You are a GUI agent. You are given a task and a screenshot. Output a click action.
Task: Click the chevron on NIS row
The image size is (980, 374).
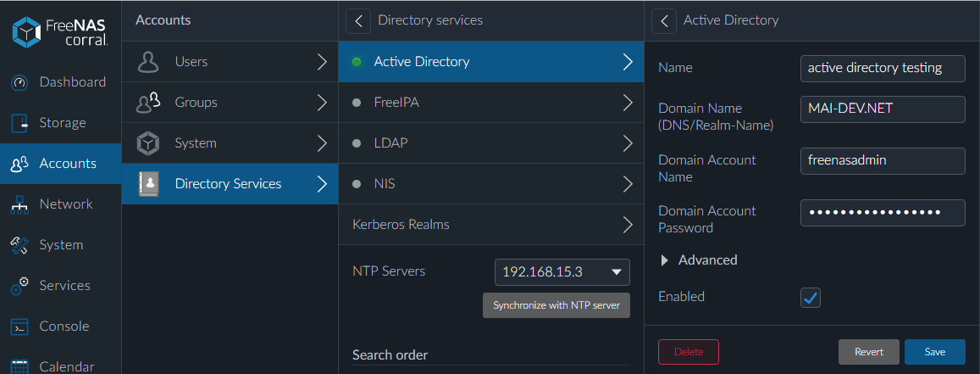click(628, 185)
